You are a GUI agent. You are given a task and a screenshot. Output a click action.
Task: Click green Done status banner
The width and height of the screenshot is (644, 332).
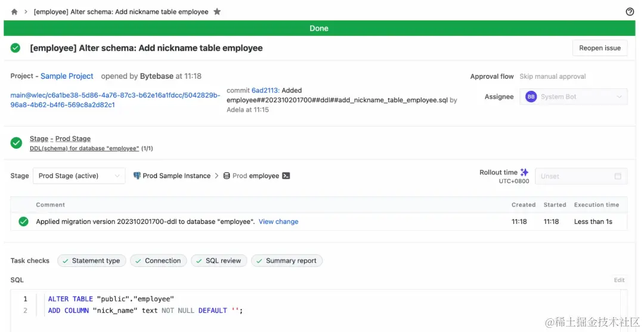pyautogui.click(x=320, y=29)
